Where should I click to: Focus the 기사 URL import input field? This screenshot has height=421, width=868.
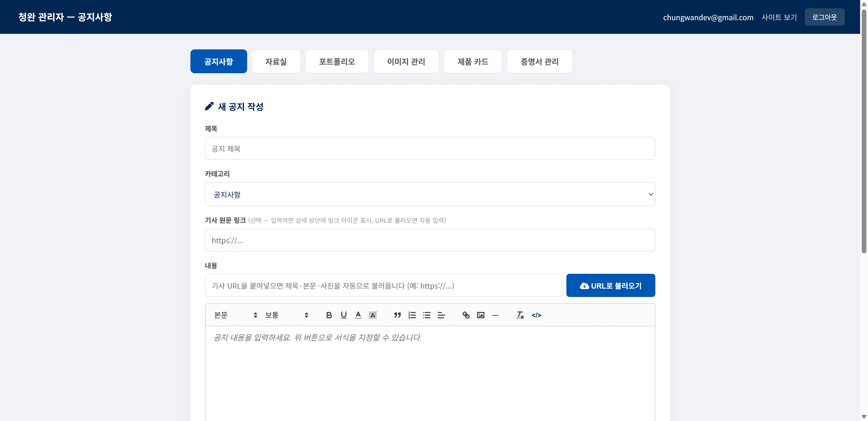click(x=383, y=285)
